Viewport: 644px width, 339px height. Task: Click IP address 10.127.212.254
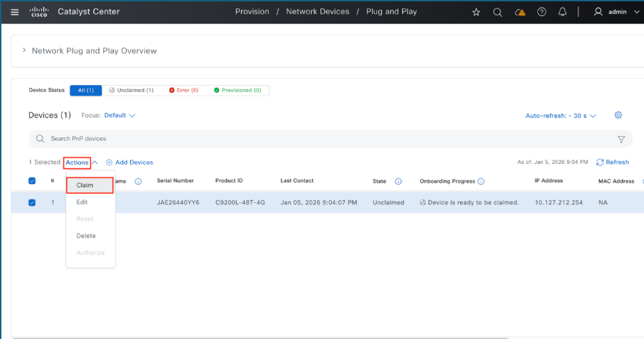pos(558,202)
